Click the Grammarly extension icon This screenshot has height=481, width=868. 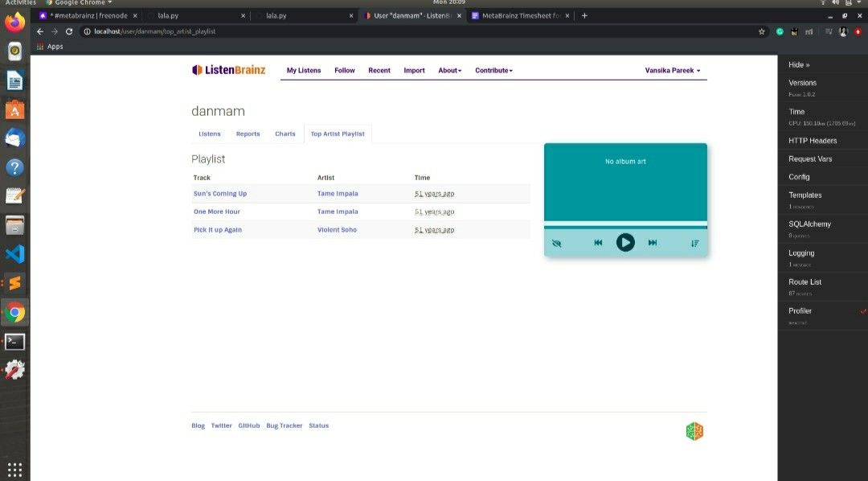(780, 31)
